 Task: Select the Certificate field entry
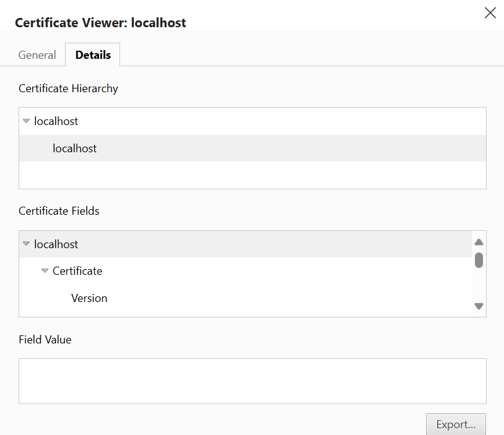(77, 271)
